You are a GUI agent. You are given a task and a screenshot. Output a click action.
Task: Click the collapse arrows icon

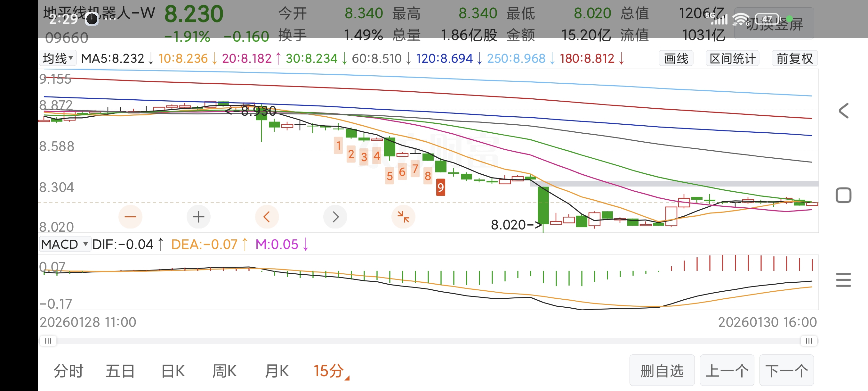pos(403,217)
